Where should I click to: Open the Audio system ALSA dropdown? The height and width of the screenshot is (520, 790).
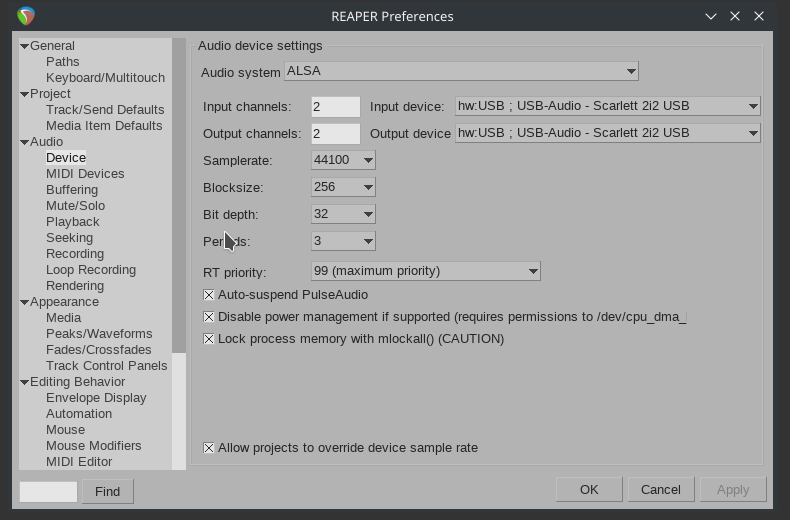pyautogui.click(x=461, y=71)
